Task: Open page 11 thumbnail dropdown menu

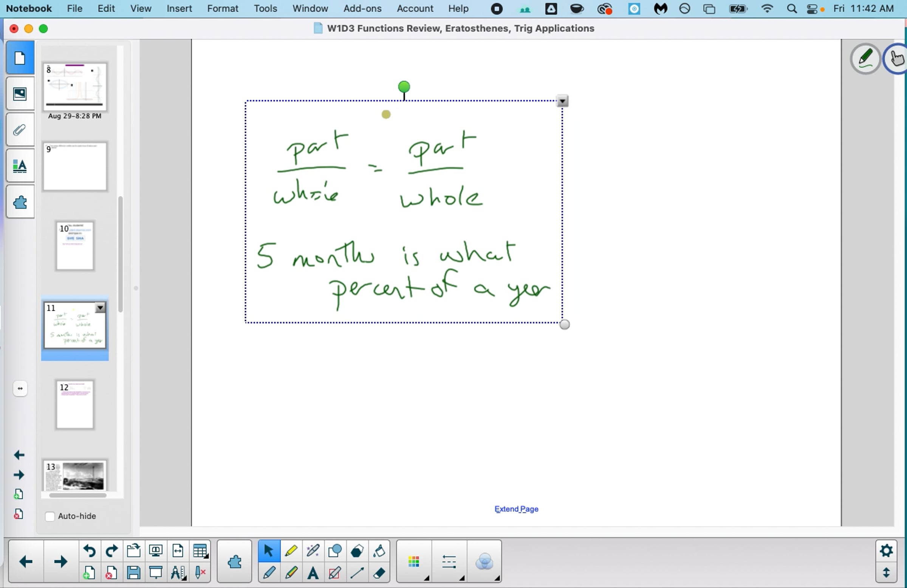Action: pyautogui.click(x=100, y=308)
